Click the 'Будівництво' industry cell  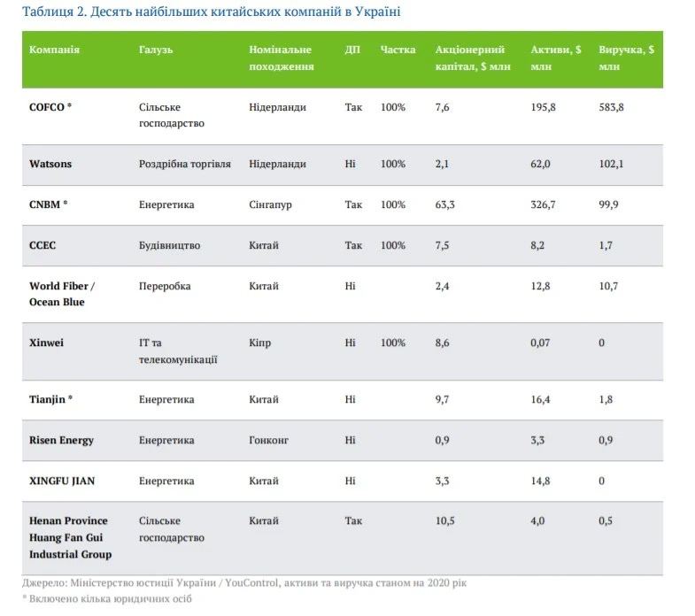coord(169,245)
